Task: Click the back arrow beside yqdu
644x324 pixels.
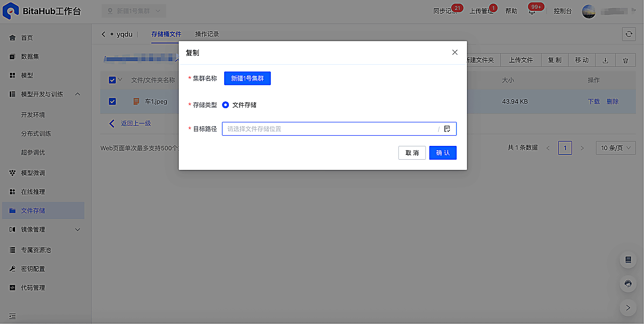Action: coord(103,34)
